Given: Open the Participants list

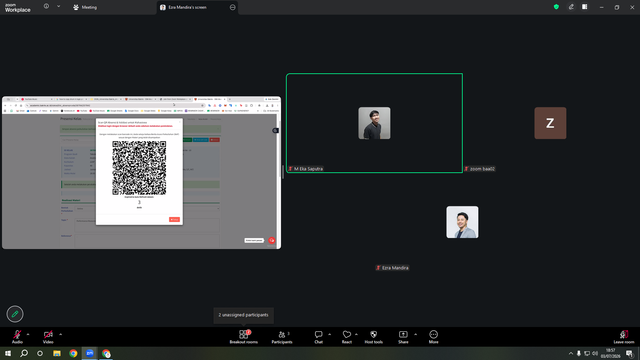Looking at the screenshot, I should coord(282,337).
